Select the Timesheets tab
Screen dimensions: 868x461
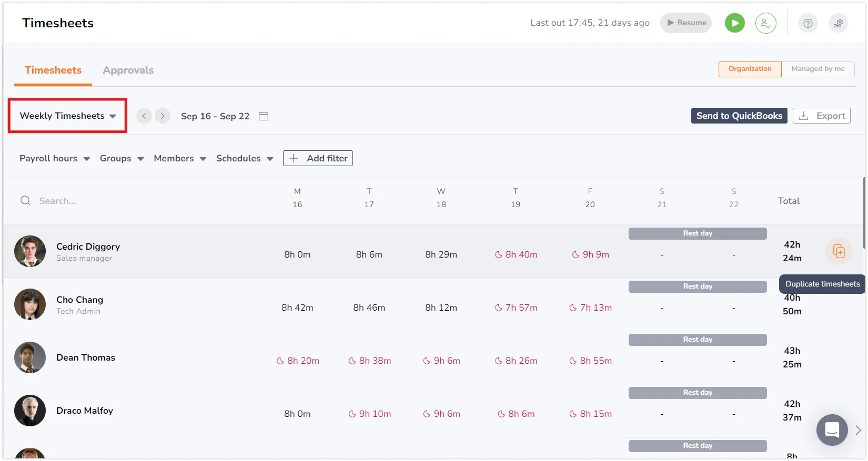click(53, 70)
